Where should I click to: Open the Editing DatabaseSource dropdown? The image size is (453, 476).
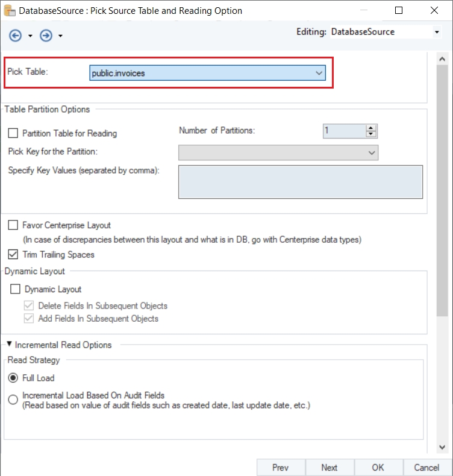pos(437,32)
